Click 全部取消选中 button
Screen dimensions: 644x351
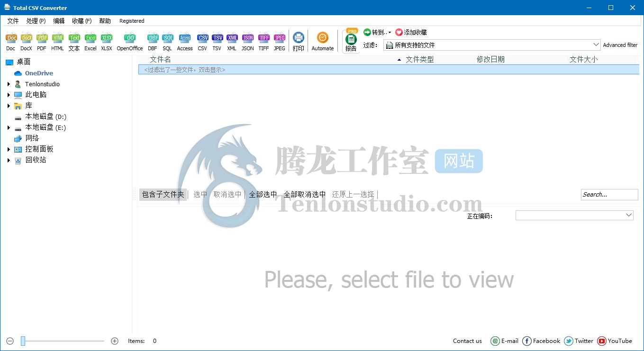(x=305, y=194)
